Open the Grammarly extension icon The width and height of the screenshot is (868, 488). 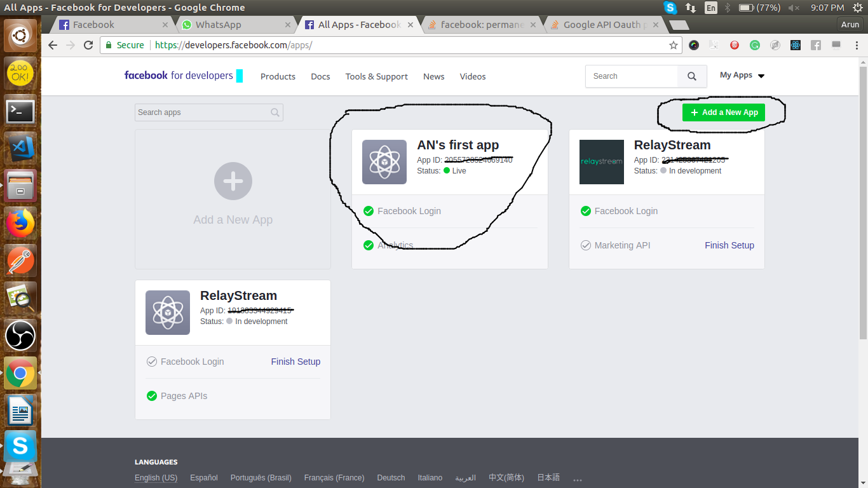pos(754,45)
